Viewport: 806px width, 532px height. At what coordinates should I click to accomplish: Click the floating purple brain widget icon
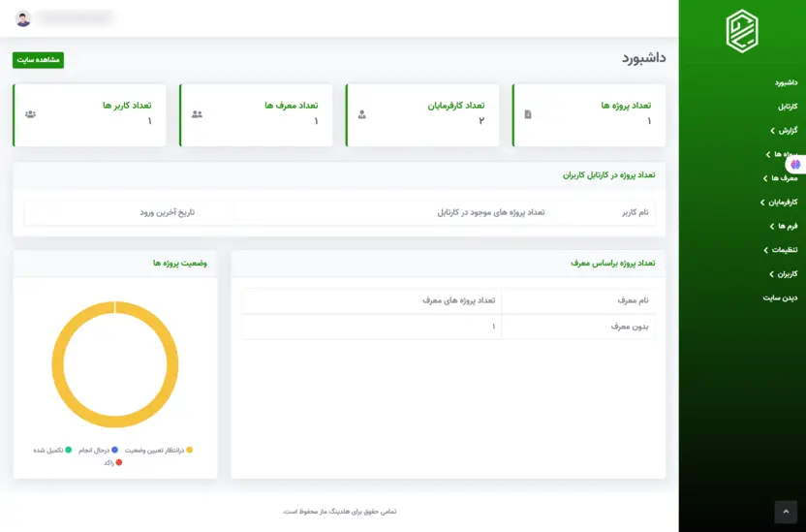(x=794, y=166)
